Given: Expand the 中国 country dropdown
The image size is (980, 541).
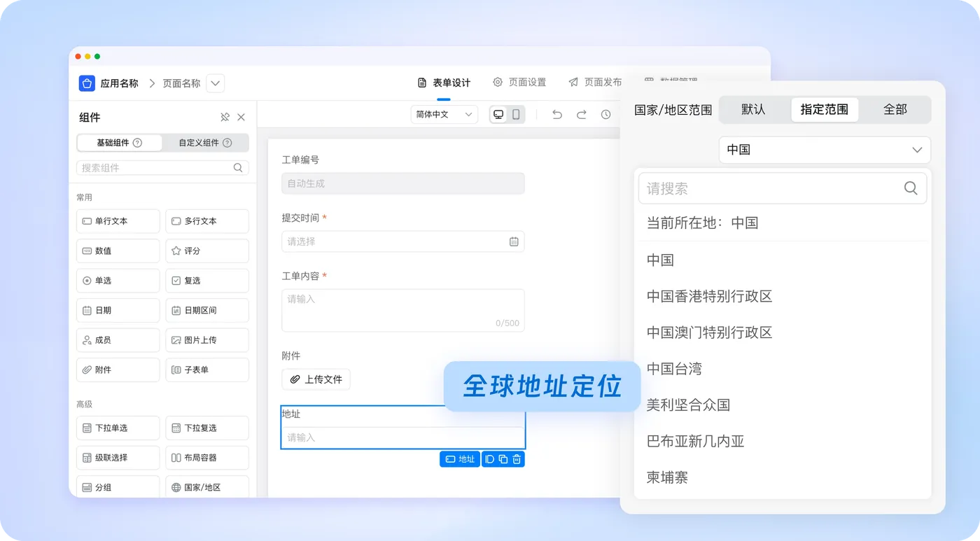Looking at the screenshot, I should point(825,150).
